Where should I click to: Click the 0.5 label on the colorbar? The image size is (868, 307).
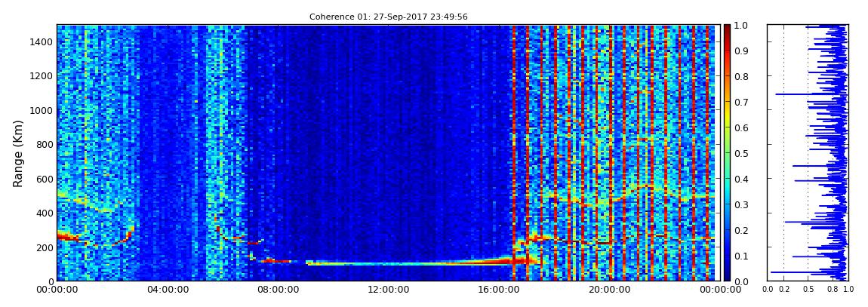(x=741, y=153)
